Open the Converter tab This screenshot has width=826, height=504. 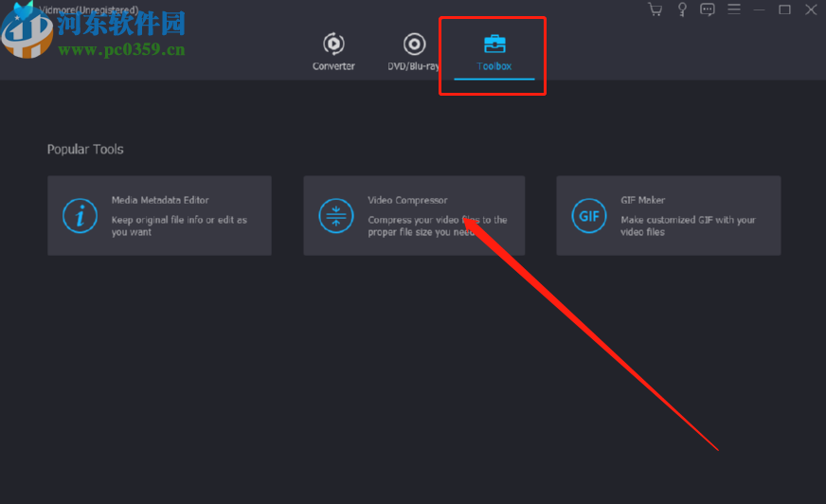[333, 51]
